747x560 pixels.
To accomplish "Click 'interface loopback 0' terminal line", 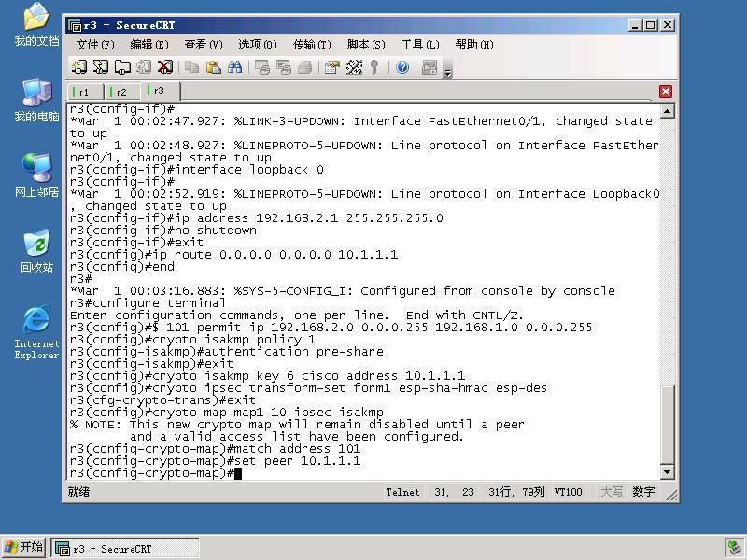I will [196, 170].
